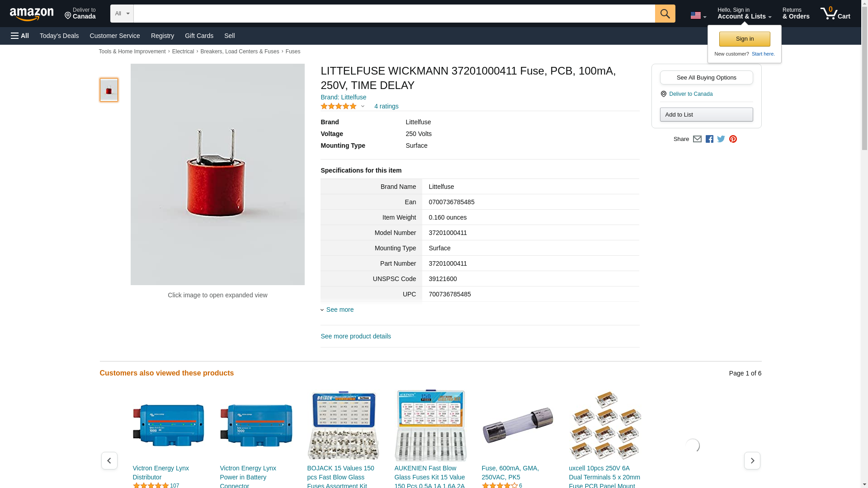Share product on Facebook icon
The width and height of the screenshot is (868, 488).
tap(709, 139)
